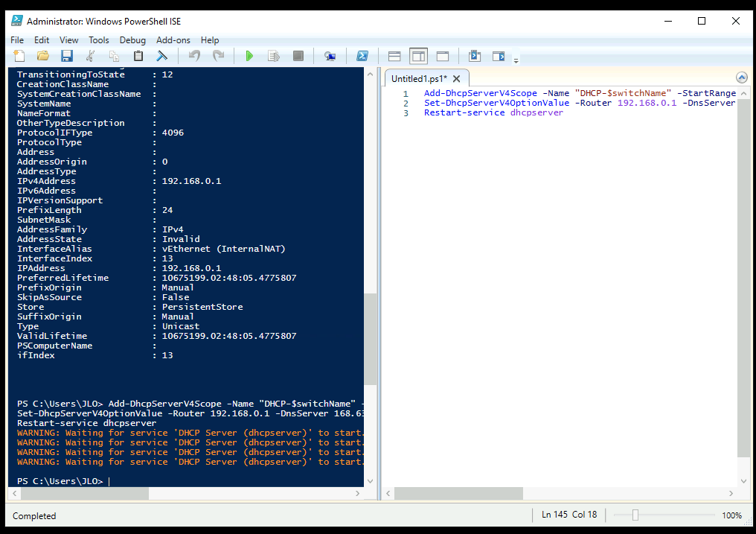
Task: Click the New script icon
Action: click(19, 56)
